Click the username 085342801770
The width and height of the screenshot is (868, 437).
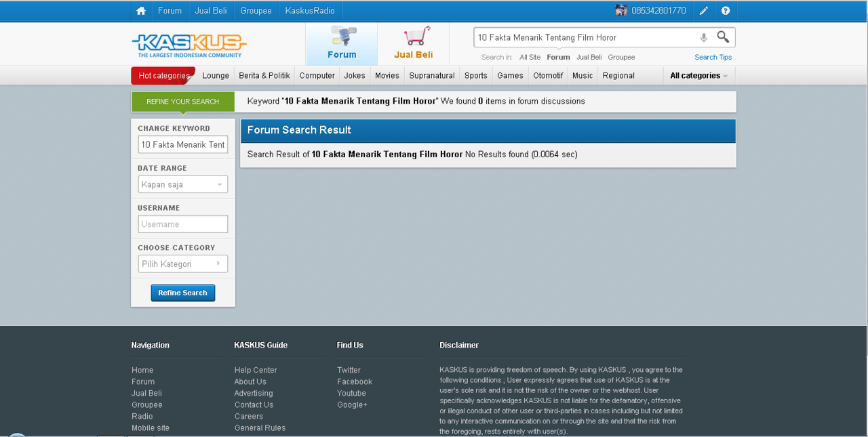tap(658, 11)
